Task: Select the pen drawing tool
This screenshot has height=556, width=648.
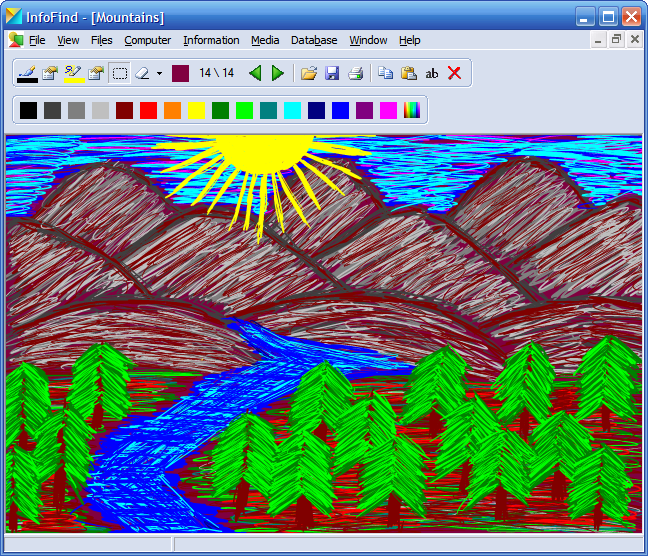Action: [x=27, y=74]
